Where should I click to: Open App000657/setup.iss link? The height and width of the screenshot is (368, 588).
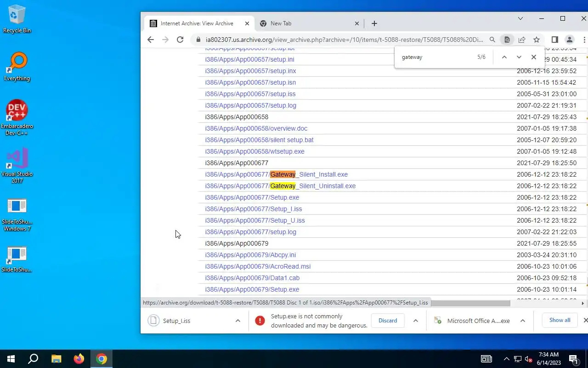pyautogui.click(x=250, y=94)
